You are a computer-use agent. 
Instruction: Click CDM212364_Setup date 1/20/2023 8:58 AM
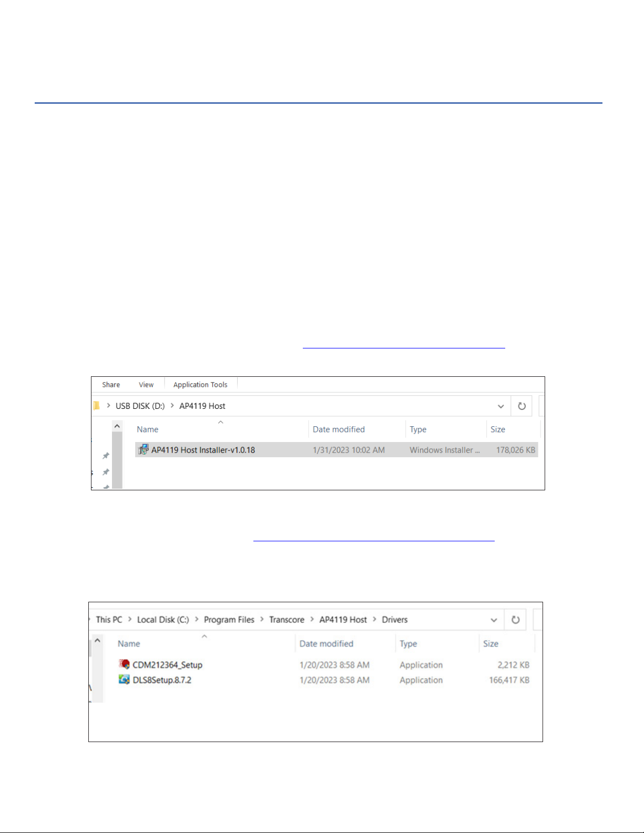334,665
